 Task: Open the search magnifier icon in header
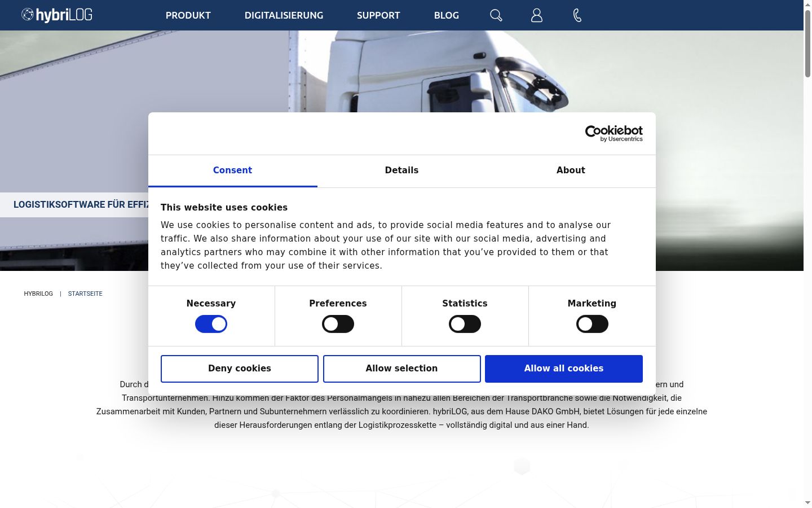[x=496, y=15]
